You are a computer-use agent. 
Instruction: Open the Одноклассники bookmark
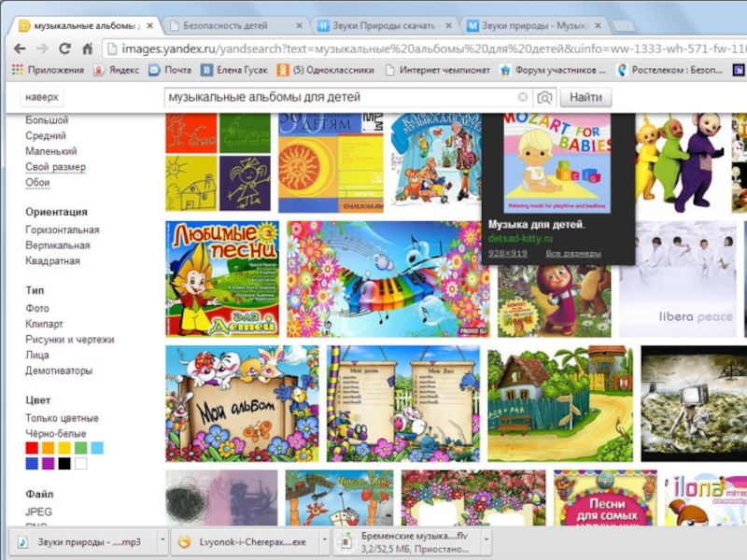(325, 70)
